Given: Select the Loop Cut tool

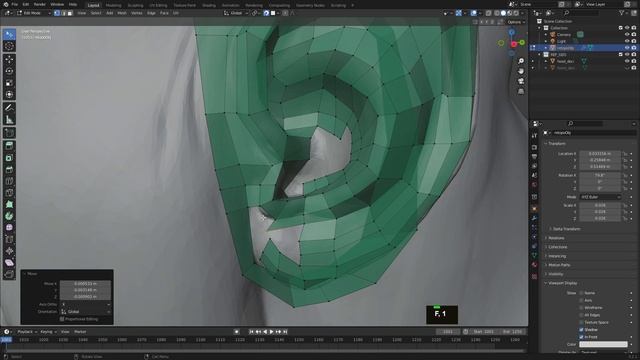Looking at the screenshot, I should 9,181.
